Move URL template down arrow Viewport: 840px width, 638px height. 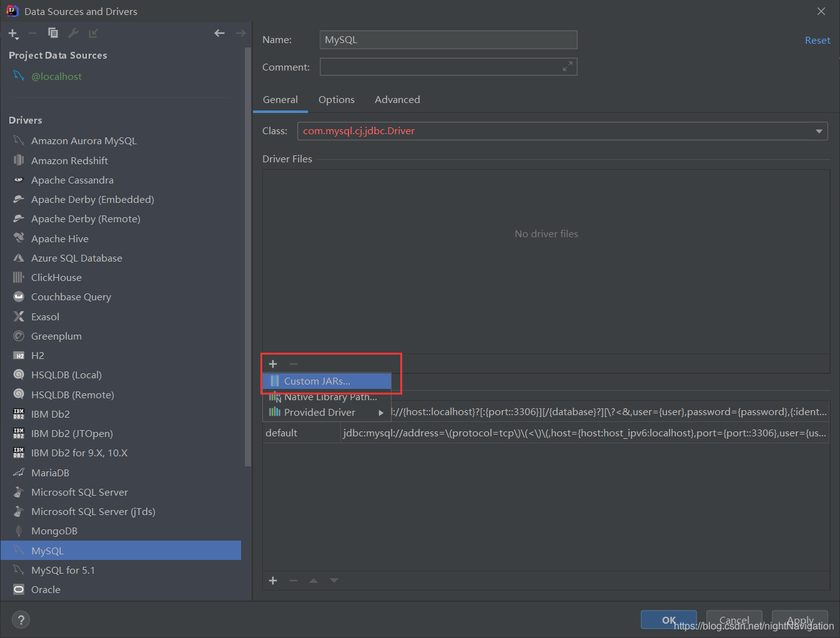pos(334,581)
